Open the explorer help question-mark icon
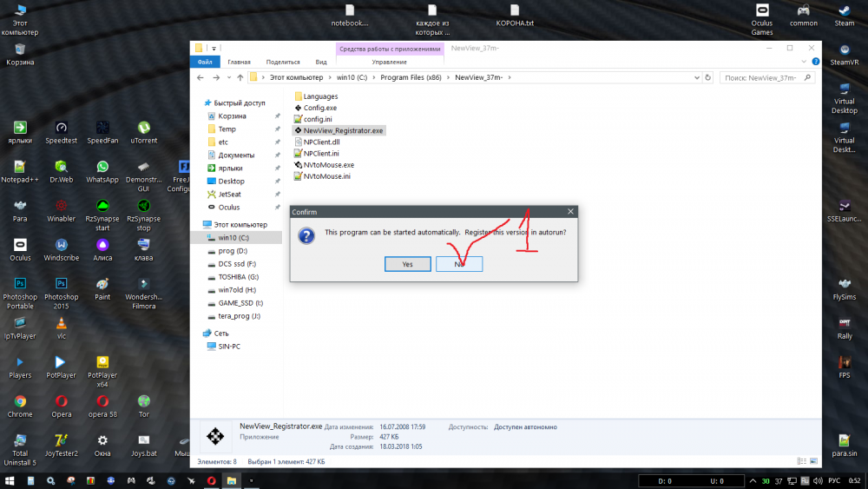Viewport: 868px width, 489px height. coord(815,62)
